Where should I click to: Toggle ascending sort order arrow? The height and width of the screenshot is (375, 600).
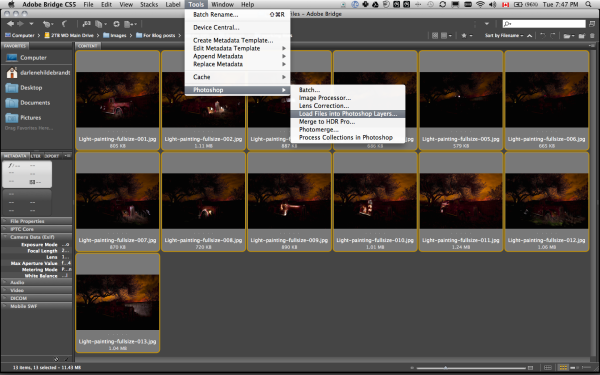click(x=530, y=36)
